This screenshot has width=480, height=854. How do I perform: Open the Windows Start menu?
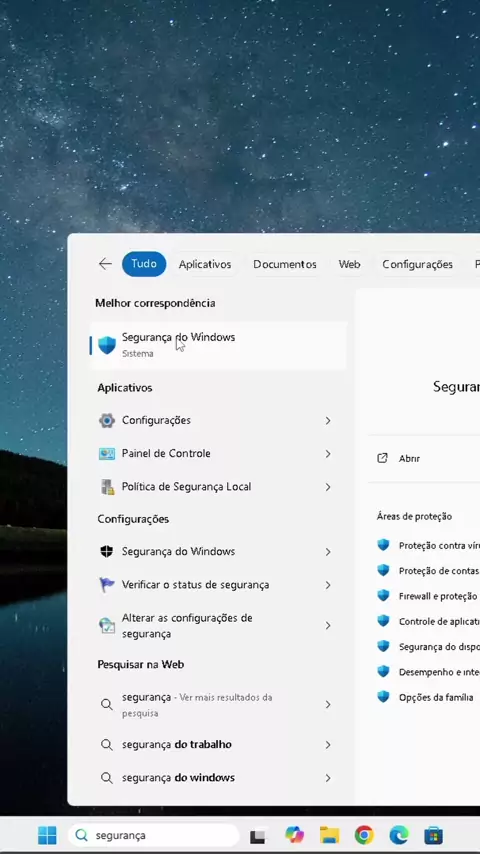click(x=47, y=835)
